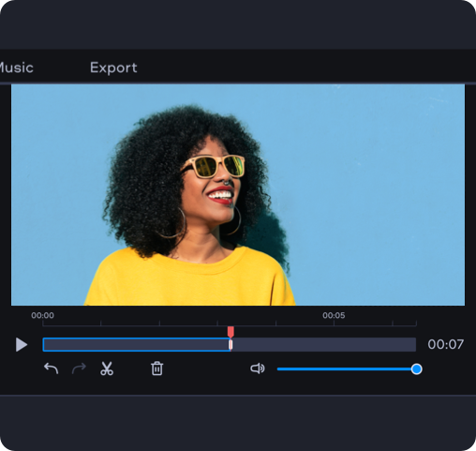Click the white trim handle on the clip
The width and height of the screenshot is (476, 451).
pyautogui.click(x=231, y=345)
